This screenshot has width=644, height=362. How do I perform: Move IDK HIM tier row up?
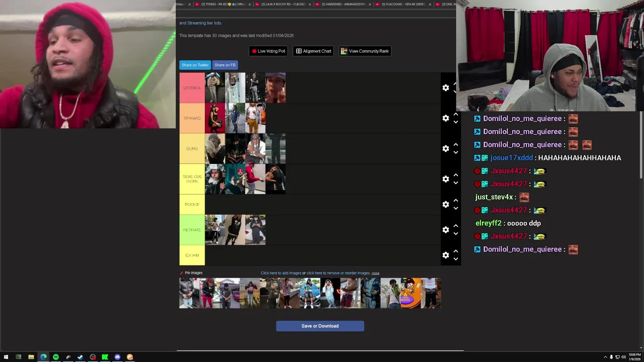[x=456, y=251]
